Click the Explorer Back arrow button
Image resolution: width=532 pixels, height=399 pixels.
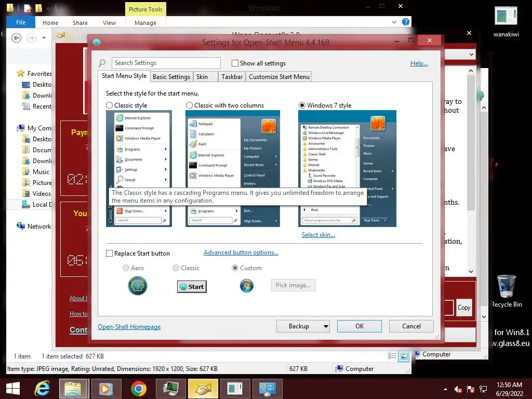click(16, 37)
